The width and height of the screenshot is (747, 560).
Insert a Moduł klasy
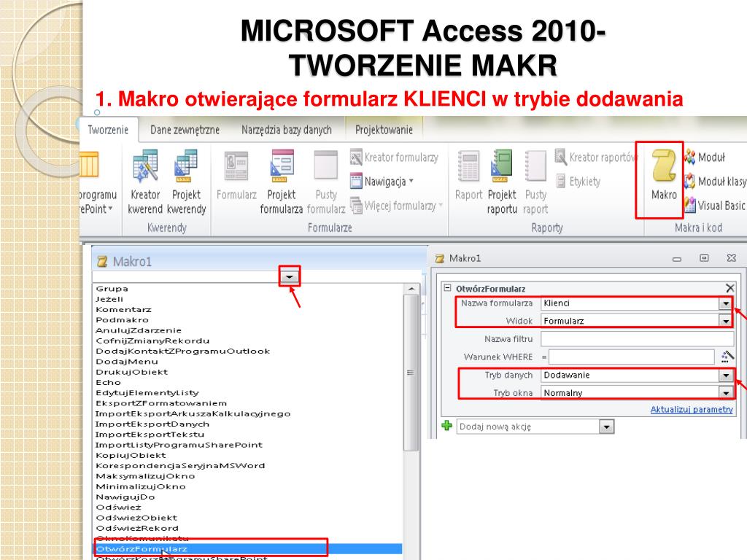715,181
